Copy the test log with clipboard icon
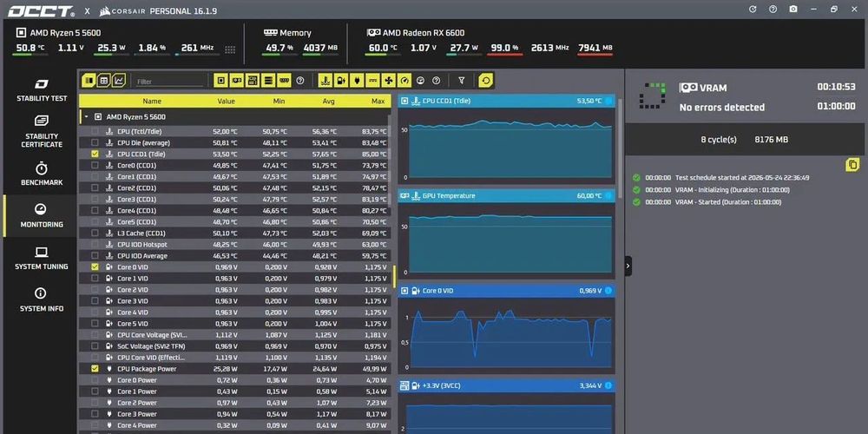Image resolution: width=868 pixels, height=434 pixels. pos(852,164)
